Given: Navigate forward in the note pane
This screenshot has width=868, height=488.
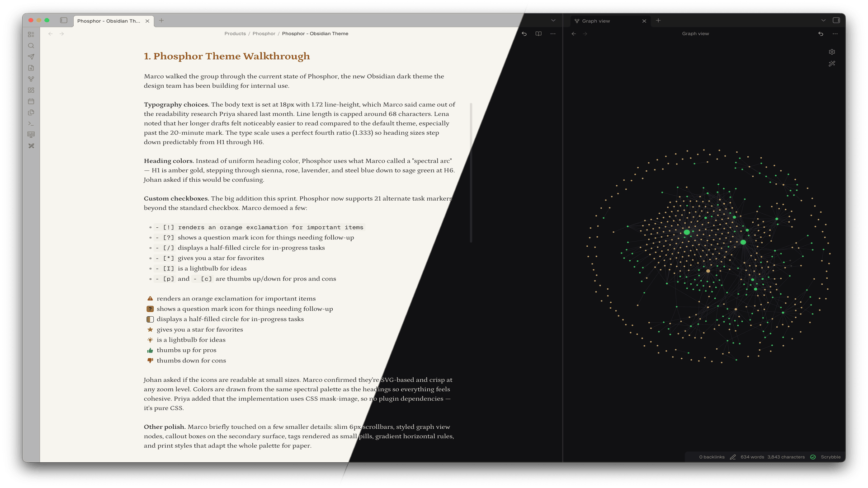Looking at the screenshot, I should (62, 34).
